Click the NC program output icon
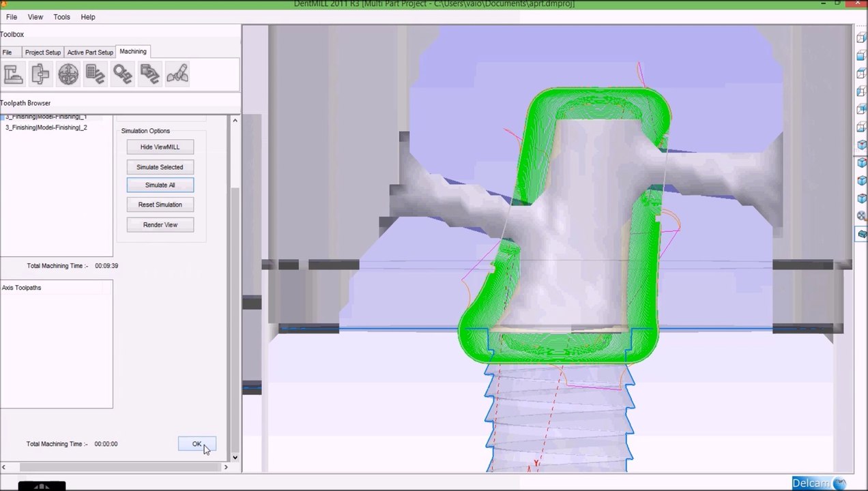The height and width of the screenshot is (491, 868). click(150, 74)
